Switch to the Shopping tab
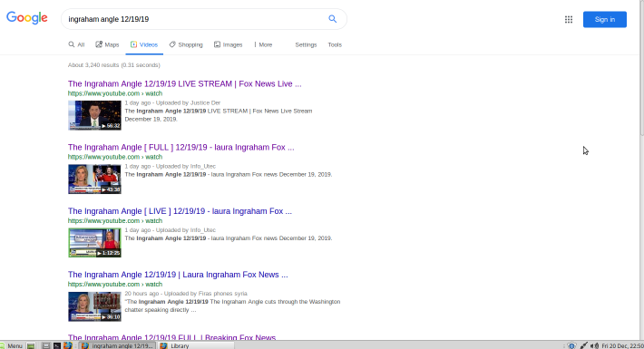 (x=186, y=44)
